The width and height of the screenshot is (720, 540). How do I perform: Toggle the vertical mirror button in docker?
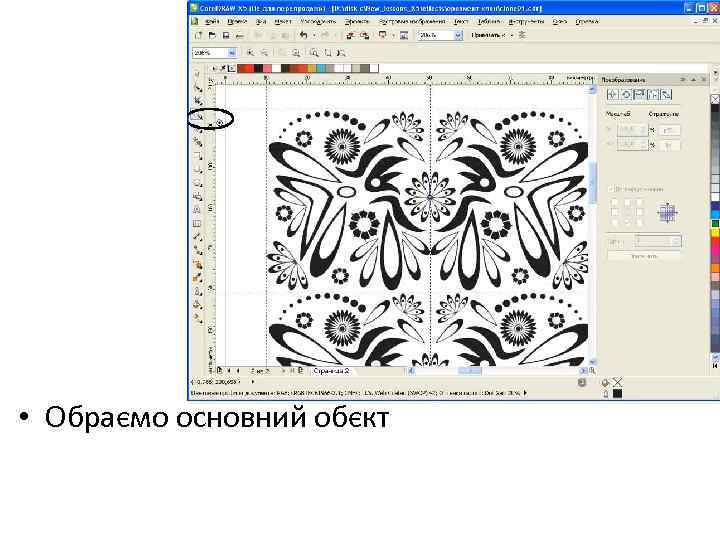669,146
